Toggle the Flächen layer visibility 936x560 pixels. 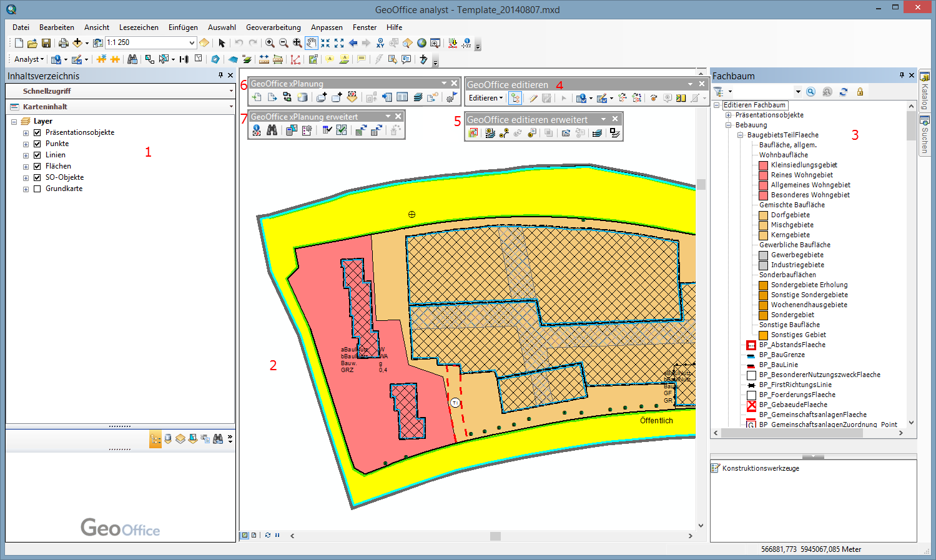click(37, 166)
